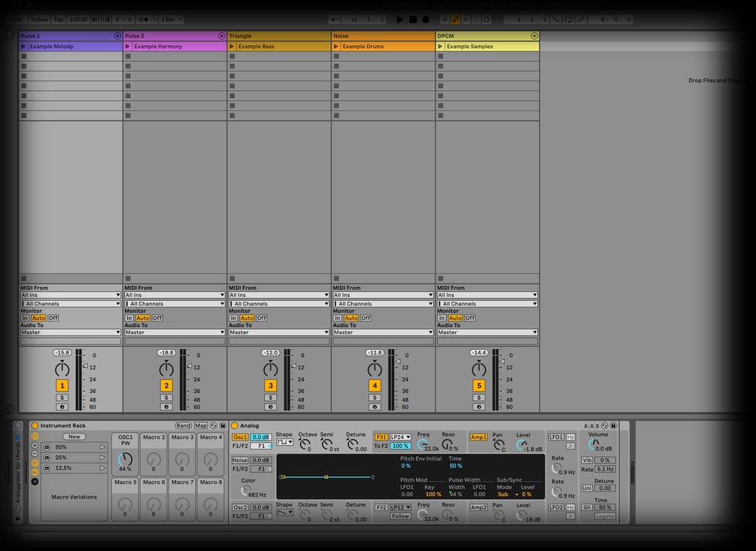Toggle Noise track activator button 4

(x=375, y=385)
